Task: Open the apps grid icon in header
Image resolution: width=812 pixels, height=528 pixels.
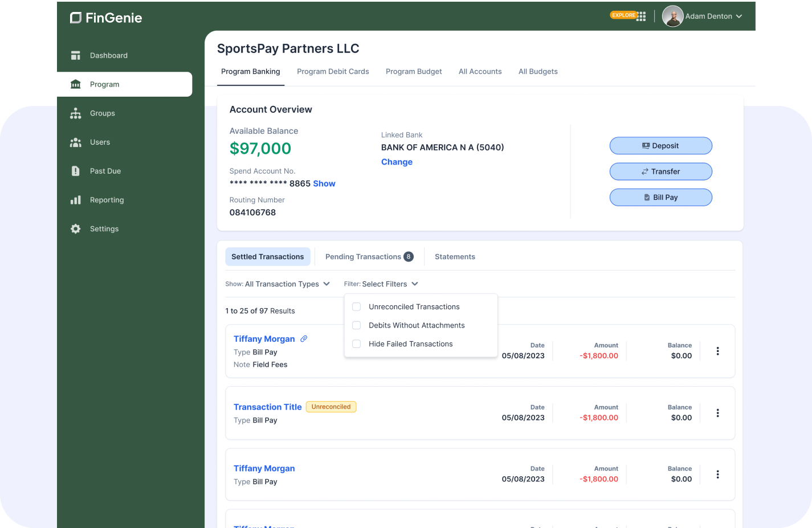Action: [x=642, y=17]
